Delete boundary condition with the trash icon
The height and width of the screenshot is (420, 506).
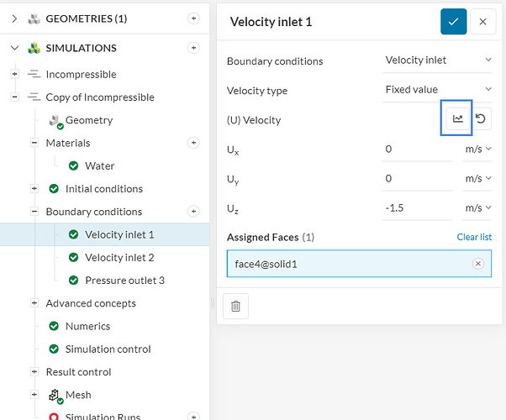235,307
